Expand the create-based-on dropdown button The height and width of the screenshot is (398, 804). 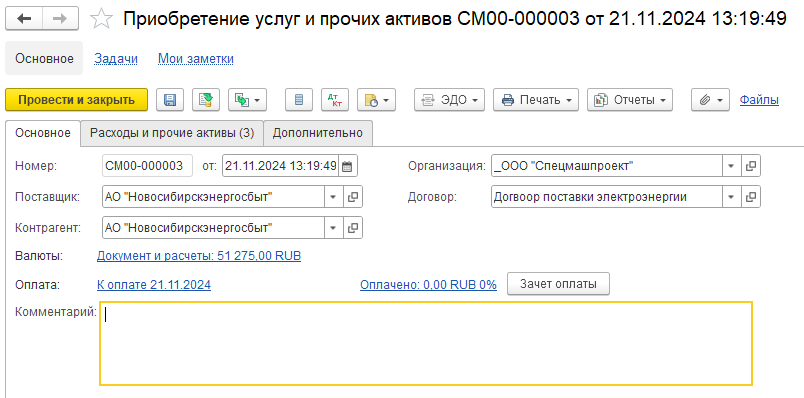click(247, 100)
